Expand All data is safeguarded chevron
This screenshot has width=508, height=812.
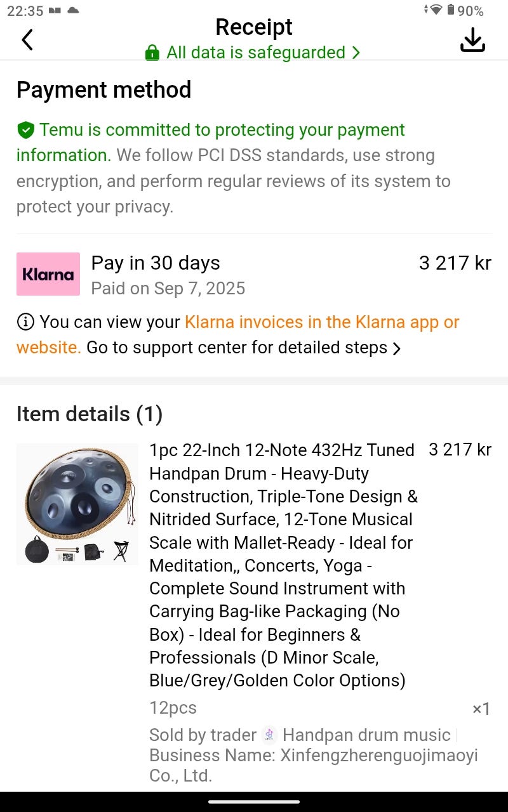tap(356, 53)
